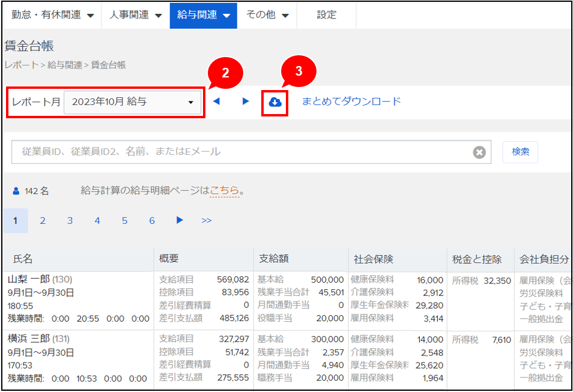
Task: Expand the 勤怠・有休関連 menu
Action: point(53,15)
